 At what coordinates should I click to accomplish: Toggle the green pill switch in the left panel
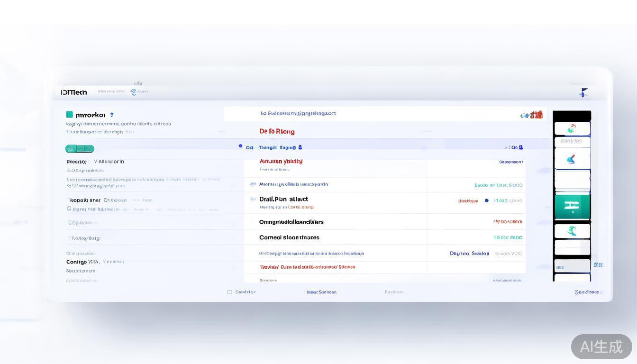click(80, 149)
